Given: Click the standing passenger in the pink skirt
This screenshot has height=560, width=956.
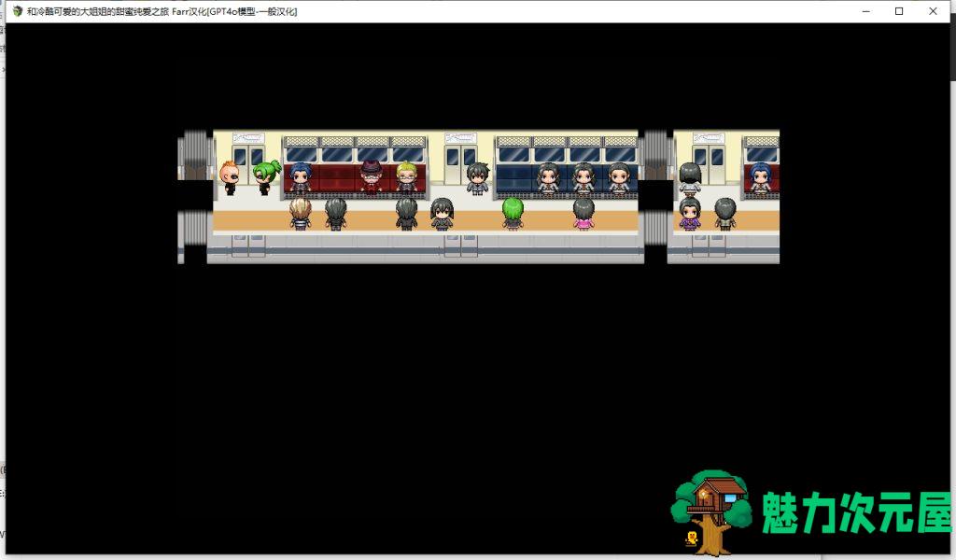Looking at the screenshot, I should point(583,214).
